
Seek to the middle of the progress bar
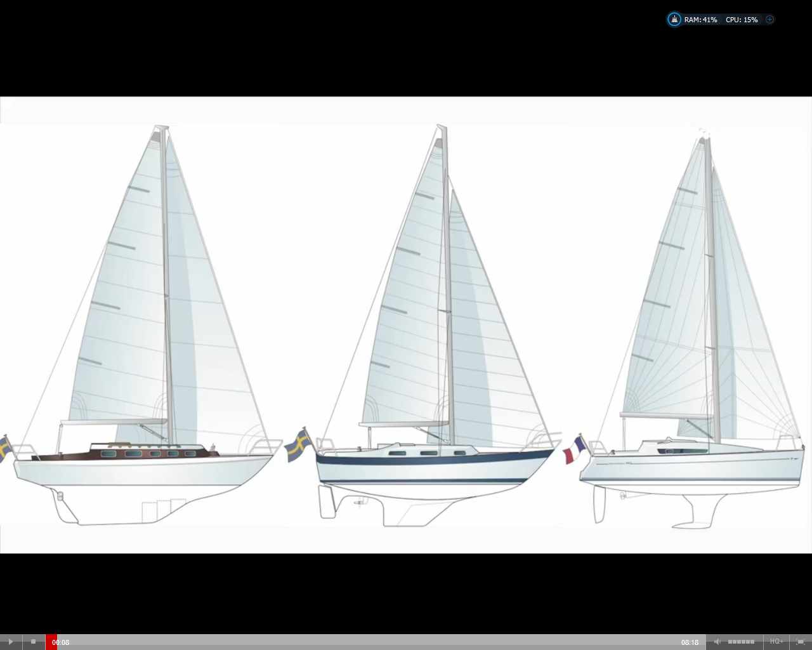pos(374,642)
